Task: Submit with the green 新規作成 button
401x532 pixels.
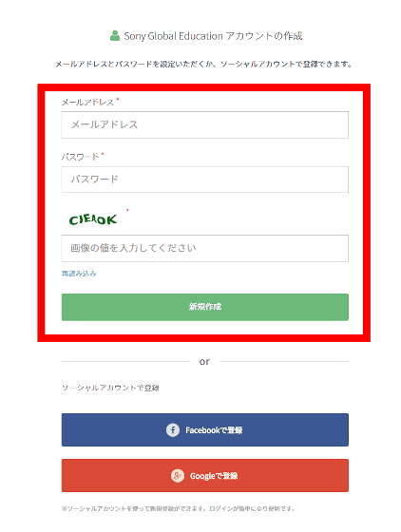Action: pos(205,307)
